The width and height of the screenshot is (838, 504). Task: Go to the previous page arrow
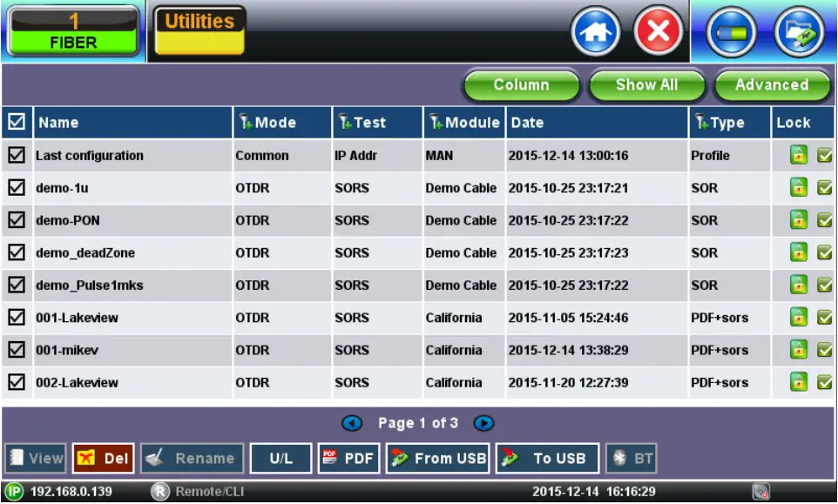point(352,423)
